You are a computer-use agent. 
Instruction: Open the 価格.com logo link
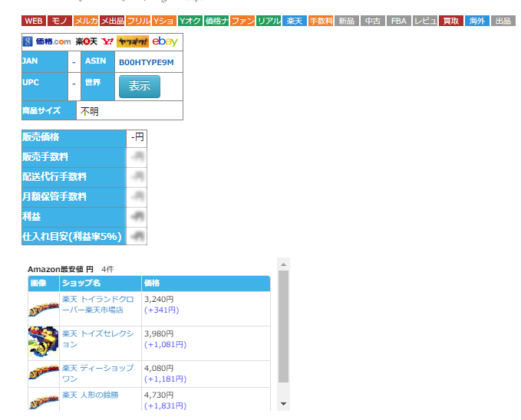point(53,41)
